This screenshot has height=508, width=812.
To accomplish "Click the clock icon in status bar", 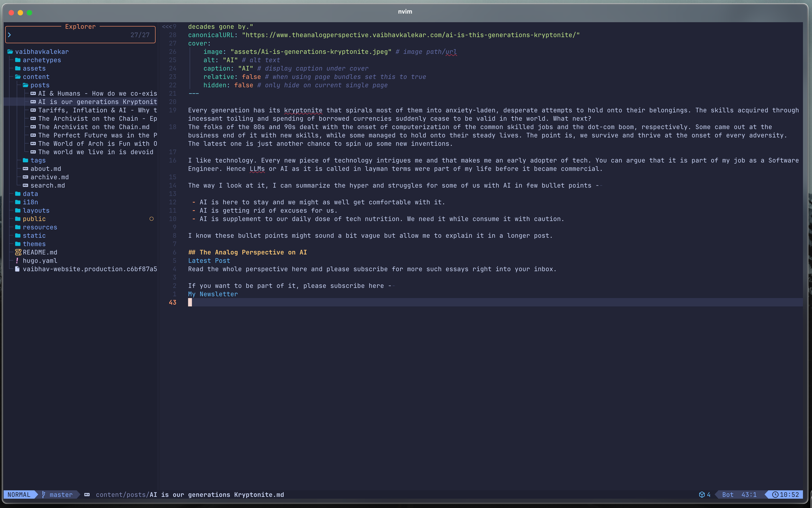I will click(x=775, y=495).
